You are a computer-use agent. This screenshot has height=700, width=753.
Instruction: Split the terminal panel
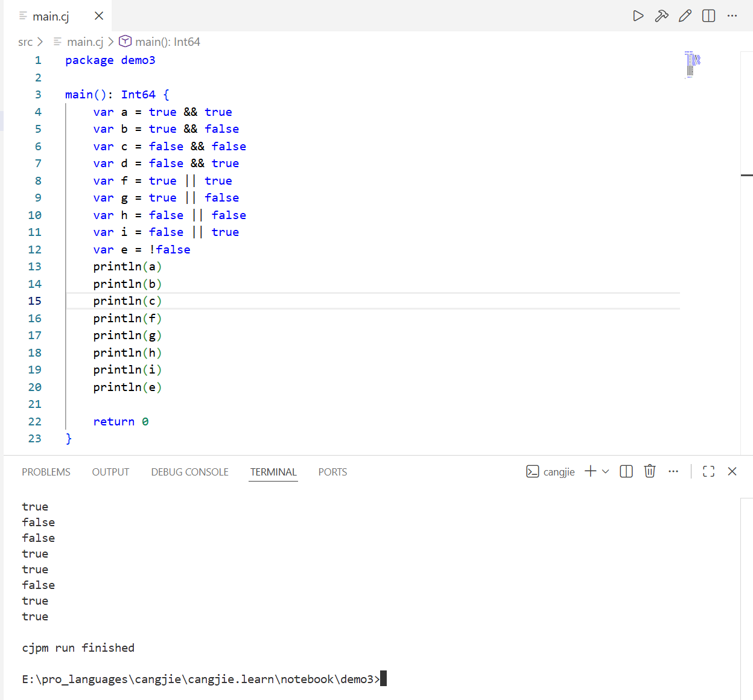[x=626, y=471]
